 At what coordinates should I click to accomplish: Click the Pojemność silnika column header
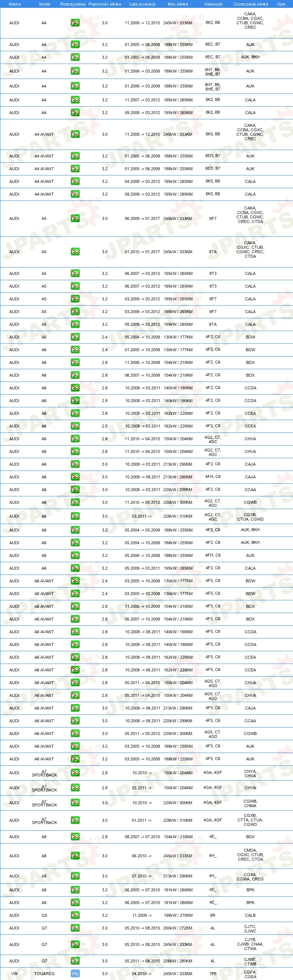[x=105, y=4]
